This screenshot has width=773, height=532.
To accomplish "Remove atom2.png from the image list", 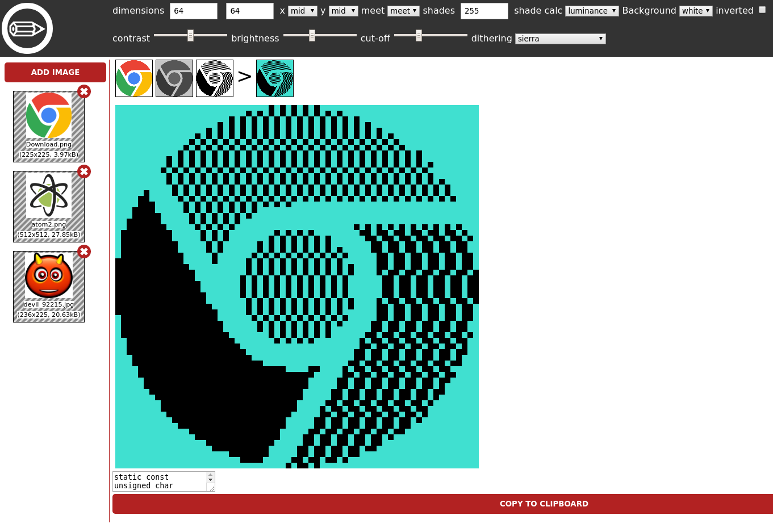I will click(x=84, y=171).
